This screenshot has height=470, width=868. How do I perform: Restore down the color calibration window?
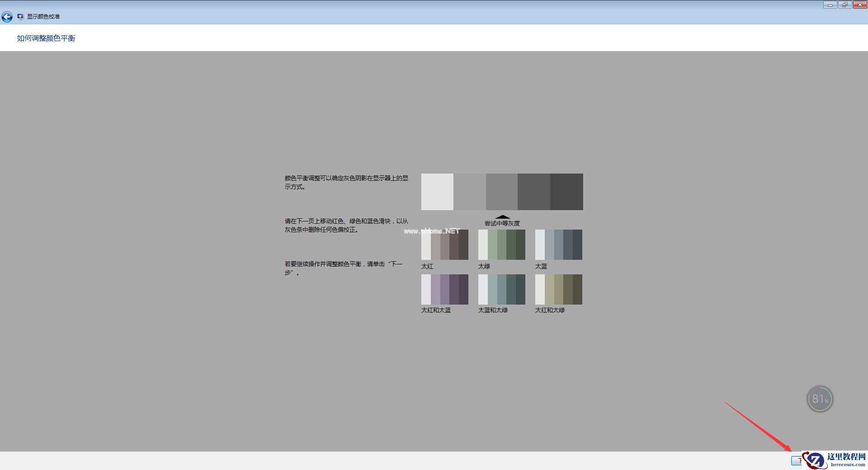point(844,5)
